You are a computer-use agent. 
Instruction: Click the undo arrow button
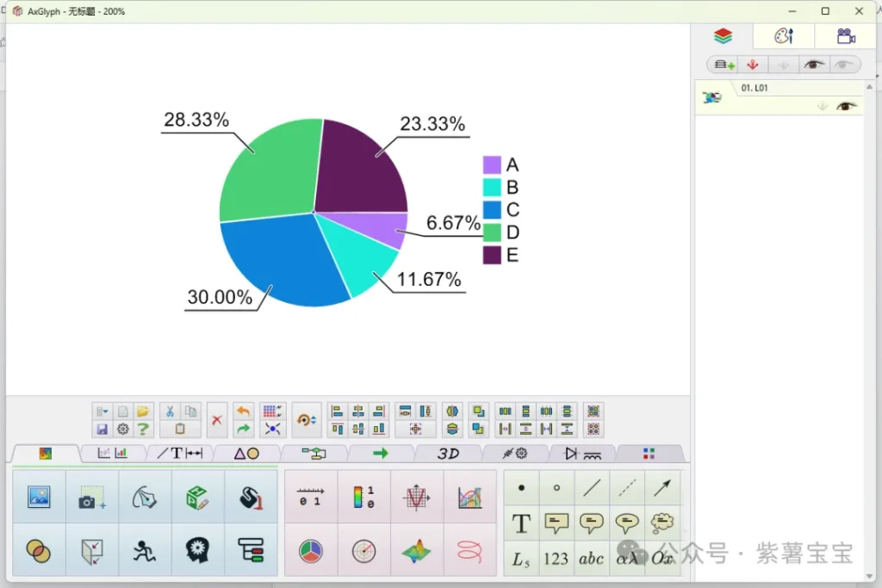coord(244,412)
